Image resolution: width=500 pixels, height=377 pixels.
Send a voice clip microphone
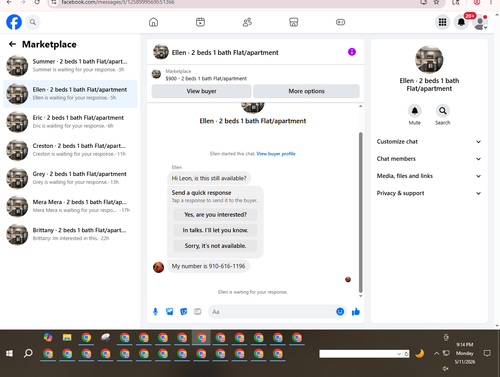click(x=155, y=312)
